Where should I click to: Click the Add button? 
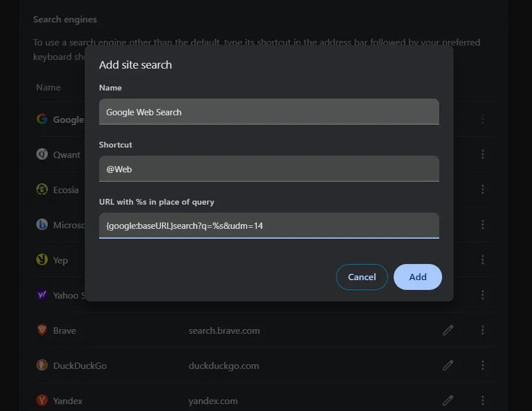click(x=417, y=277)
